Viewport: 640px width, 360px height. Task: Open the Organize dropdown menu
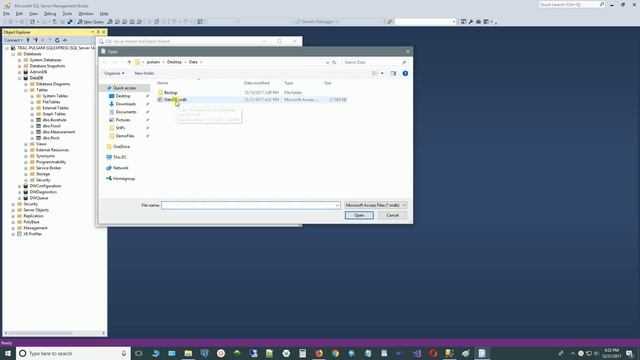coord(114,73)
